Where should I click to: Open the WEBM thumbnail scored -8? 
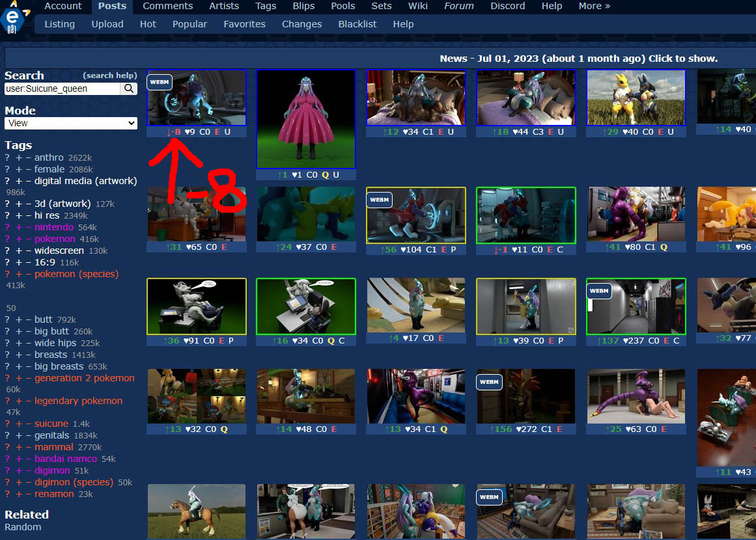197,98
